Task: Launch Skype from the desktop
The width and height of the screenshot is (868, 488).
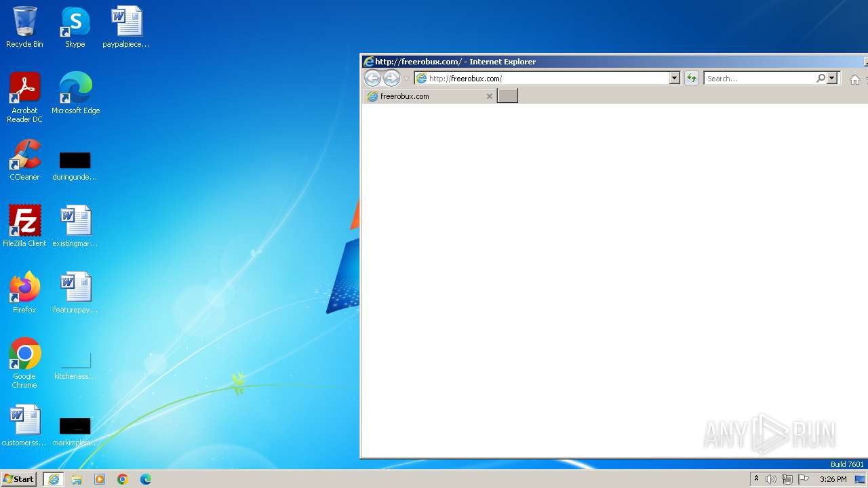Action: tap(75, 27)
